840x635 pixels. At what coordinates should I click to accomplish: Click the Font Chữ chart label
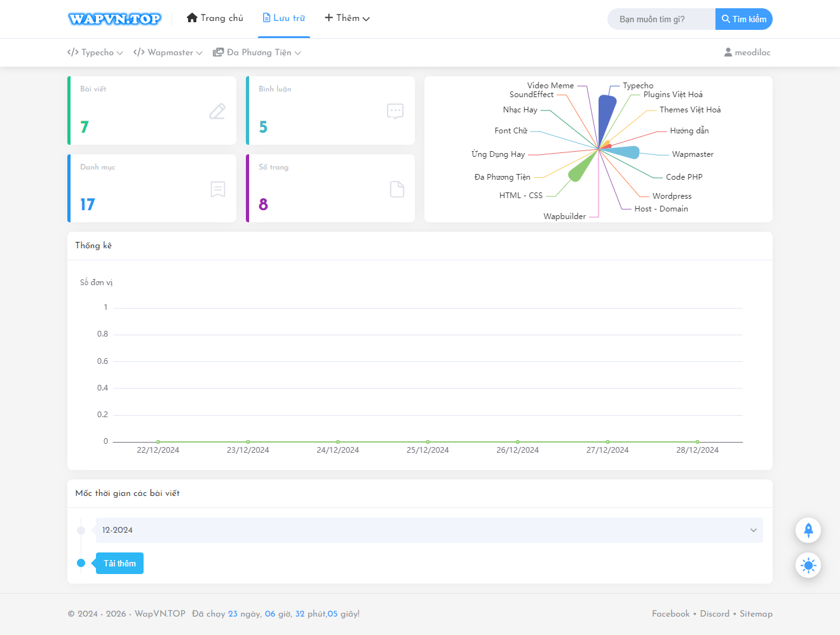[x=511, y=130]
